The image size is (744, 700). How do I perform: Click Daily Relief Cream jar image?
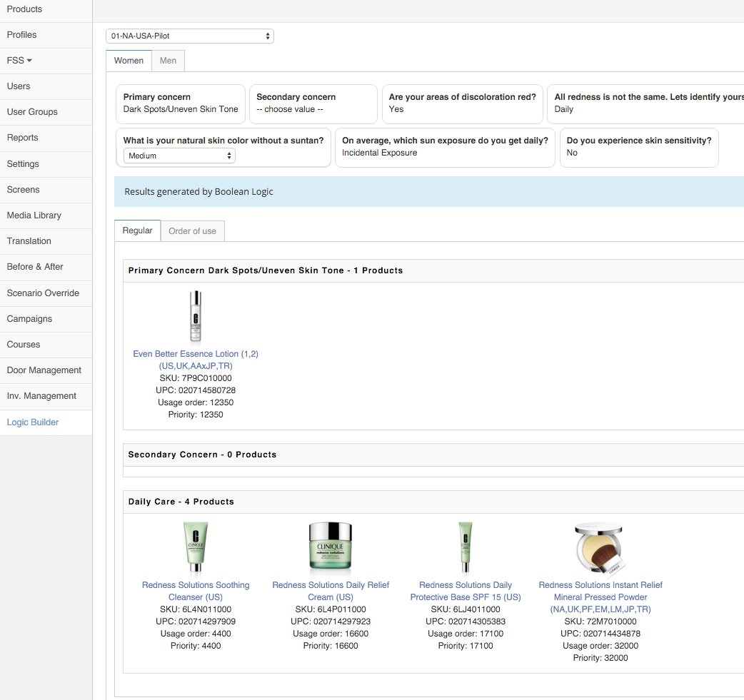pos(331,546)
